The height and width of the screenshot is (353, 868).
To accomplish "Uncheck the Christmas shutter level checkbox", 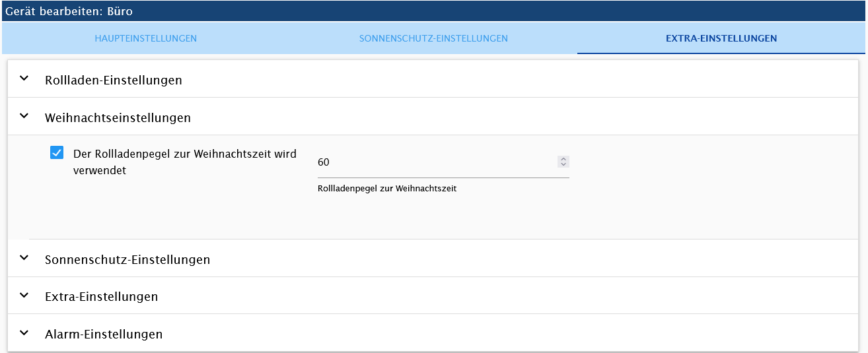I will 57,153.
